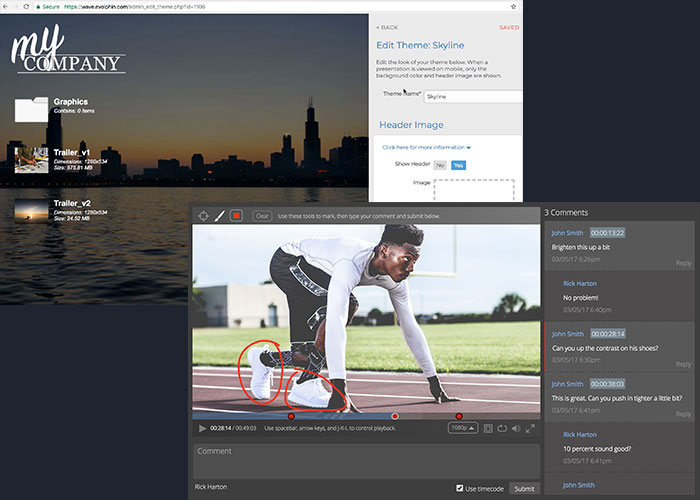Jump to the middle red timeline marker
This screenshot has height=500, width=700.
(395, 416)
